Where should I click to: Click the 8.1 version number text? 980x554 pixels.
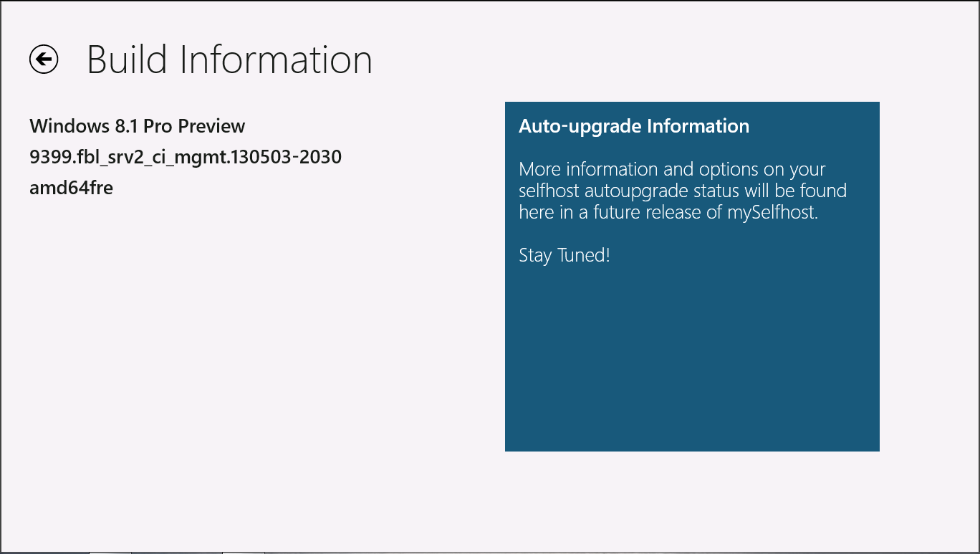coord(122,126)
